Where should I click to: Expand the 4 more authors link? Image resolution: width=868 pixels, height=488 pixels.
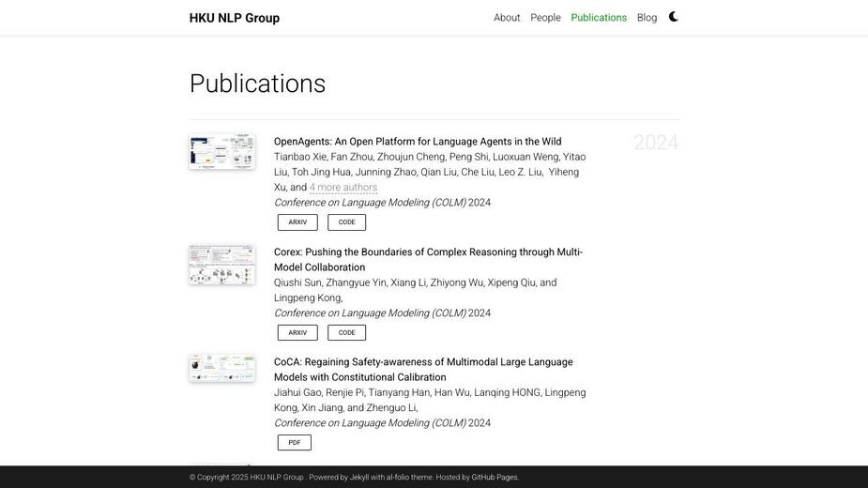pos(343,188)
